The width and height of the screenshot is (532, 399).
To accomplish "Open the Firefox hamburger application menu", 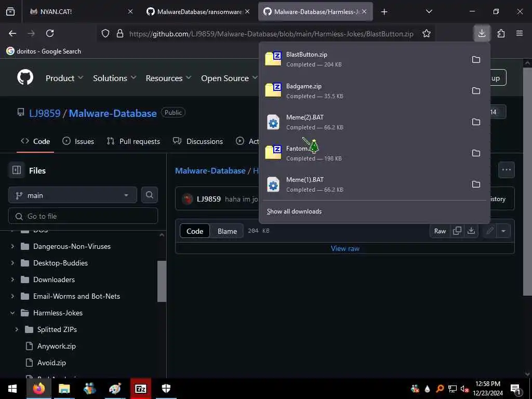I will [x=520, y=33].
